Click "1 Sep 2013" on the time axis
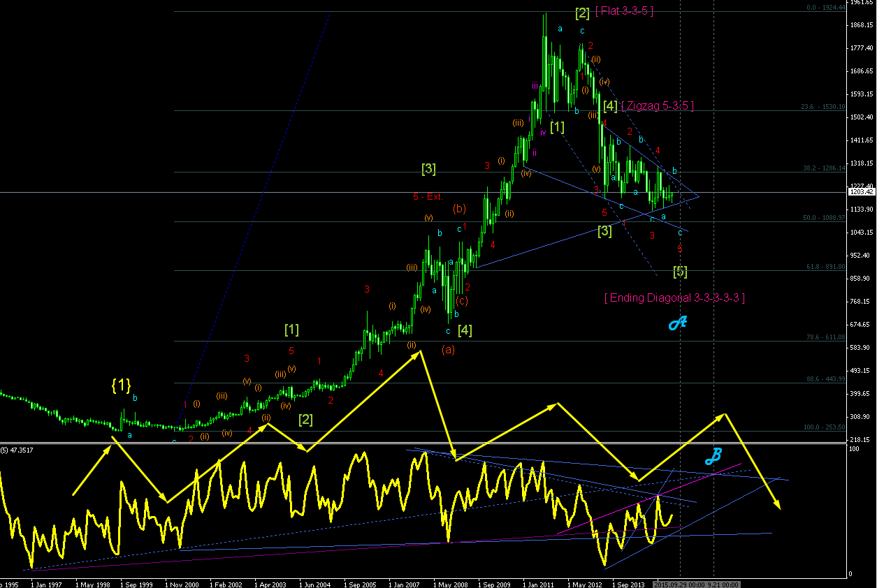 tap(630, 584)
